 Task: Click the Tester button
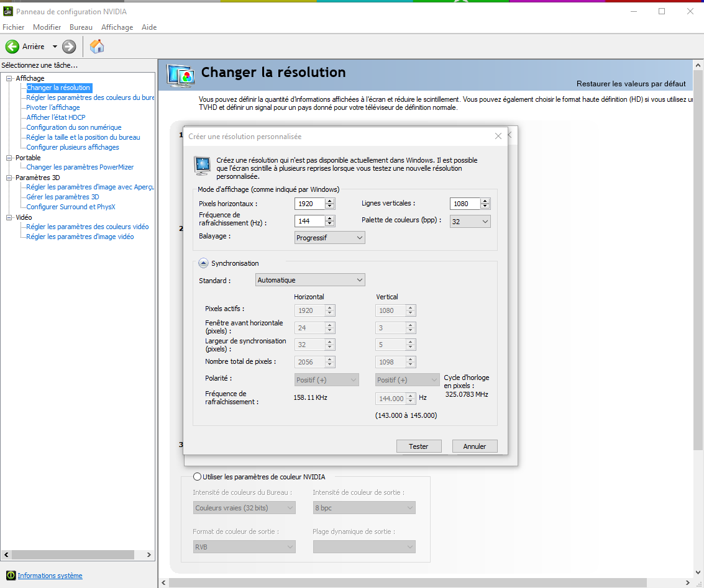coord(419,446)
